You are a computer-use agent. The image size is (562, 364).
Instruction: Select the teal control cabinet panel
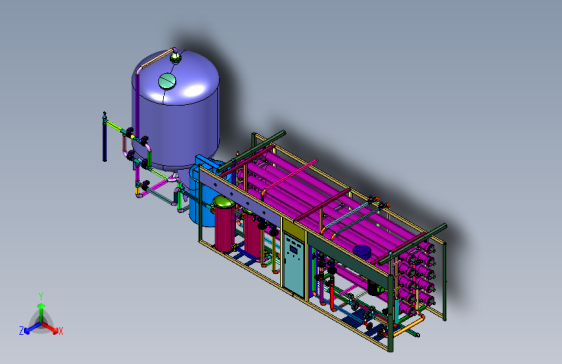coord(294,264)
